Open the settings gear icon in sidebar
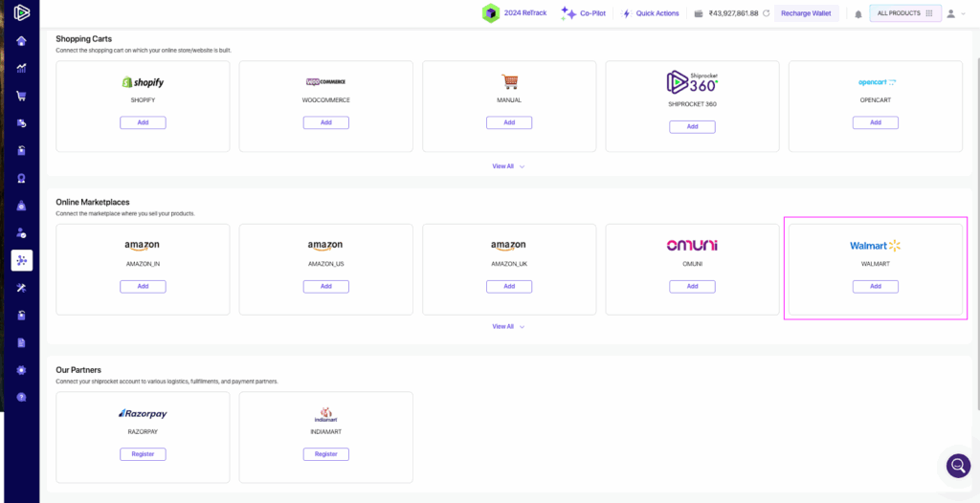 click(x=21, y=370)
